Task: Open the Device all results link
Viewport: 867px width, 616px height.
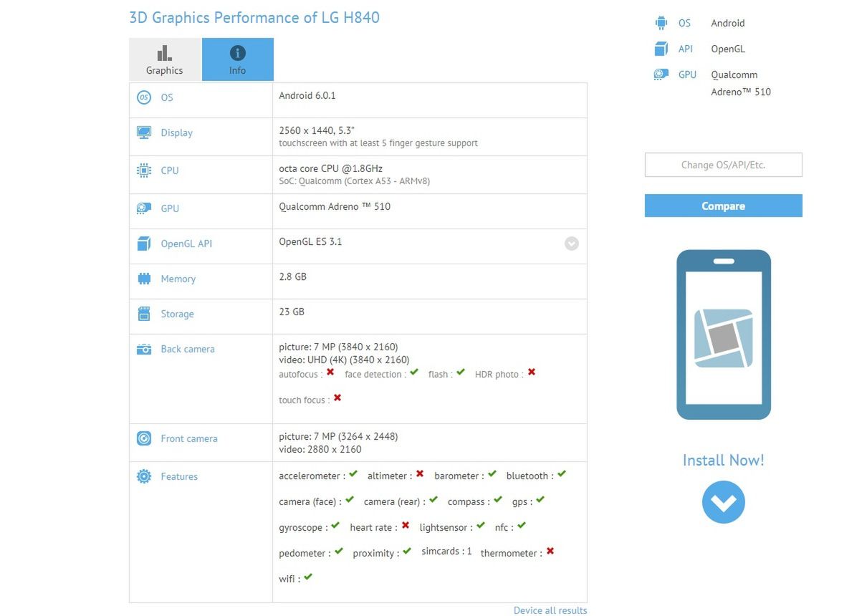Action: point(550,610)
